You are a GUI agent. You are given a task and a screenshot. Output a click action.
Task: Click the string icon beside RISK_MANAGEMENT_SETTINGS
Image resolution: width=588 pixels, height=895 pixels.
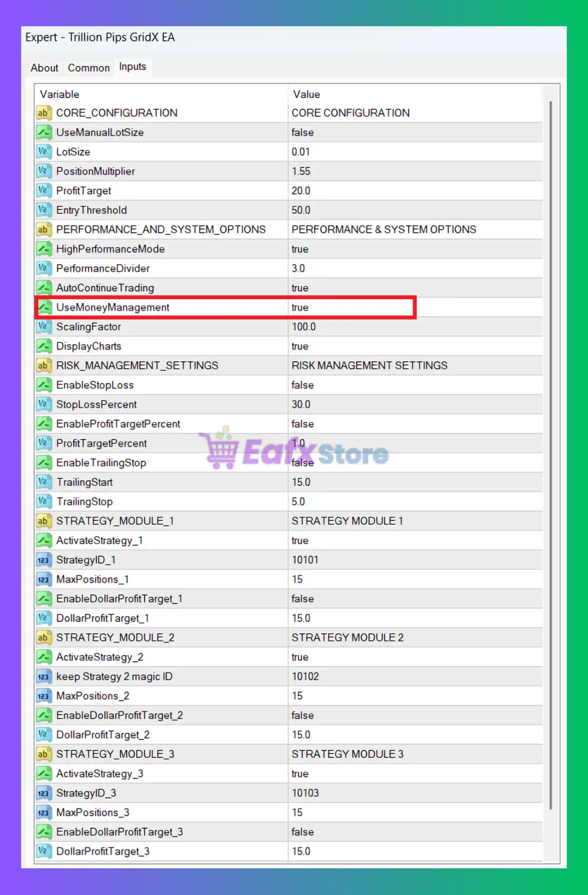44,366
